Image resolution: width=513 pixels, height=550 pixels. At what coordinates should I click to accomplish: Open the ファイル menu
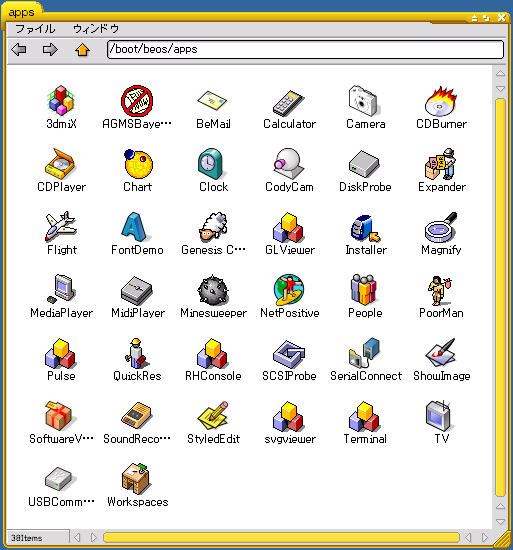point(35,29)
